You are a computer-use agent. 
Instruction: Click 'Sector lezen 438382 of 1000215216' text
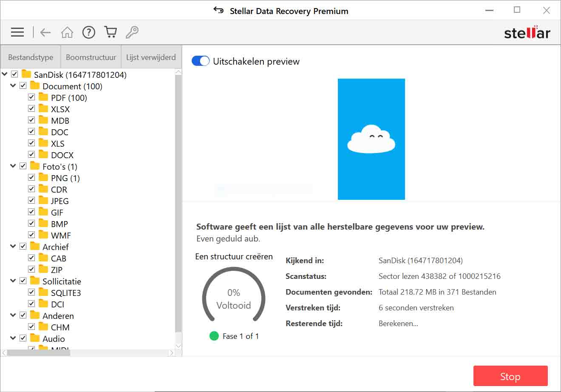click(439, 276)
